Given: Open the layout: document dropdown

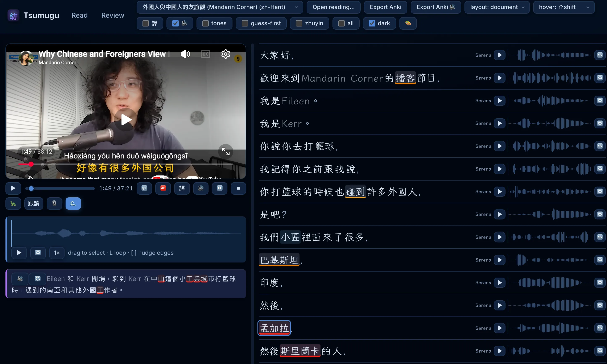Looking at the screenshot, I should click(x=497, y=7).
